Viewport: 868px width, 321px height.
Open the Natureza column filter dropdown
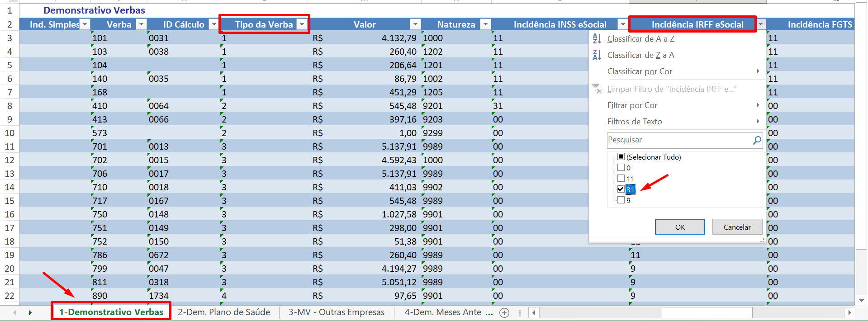(485, 24)
